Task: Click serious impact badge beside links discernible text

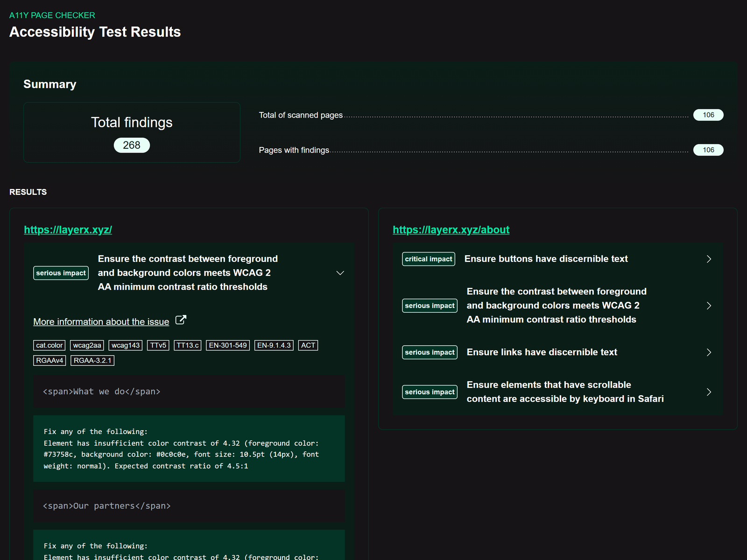Action: point(430,352)
